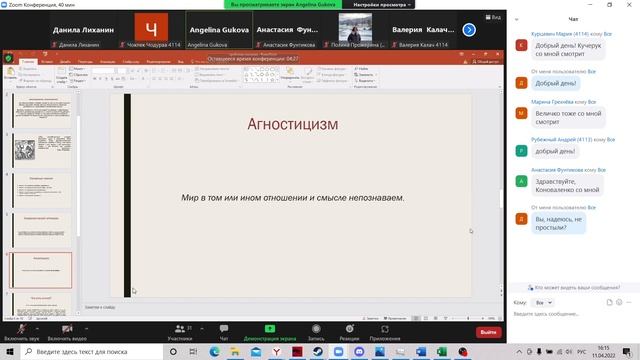The height and width of the screenshot is (360, 640).
Task: Click slide thumbnail containing engraving picture
Action: coord(41,150)
